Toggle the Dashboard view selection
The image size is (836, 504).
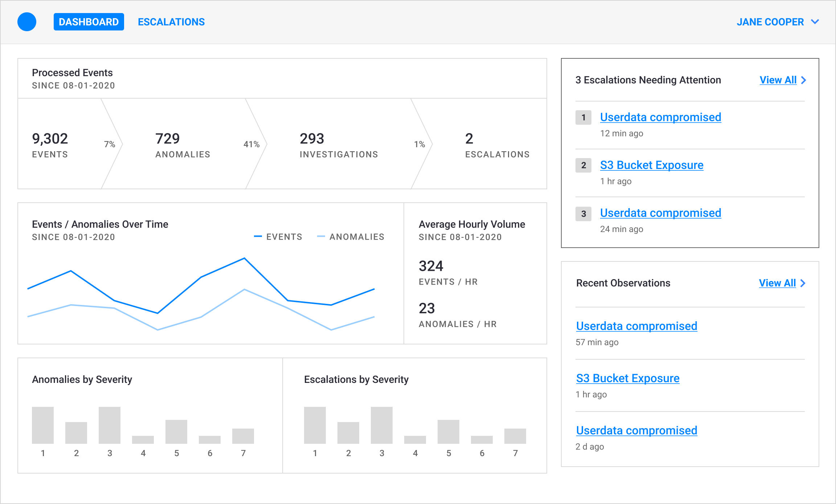89,21
